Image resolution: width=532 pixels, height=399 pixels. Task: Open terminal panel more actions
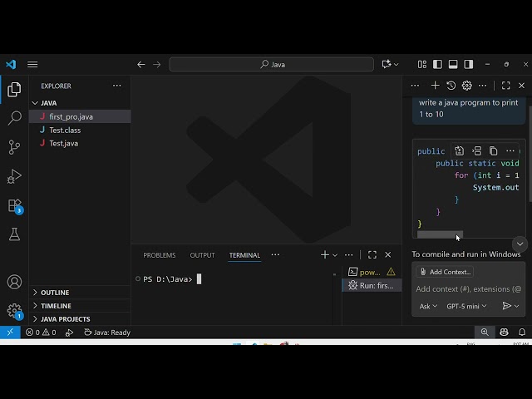tap(349, 255)
